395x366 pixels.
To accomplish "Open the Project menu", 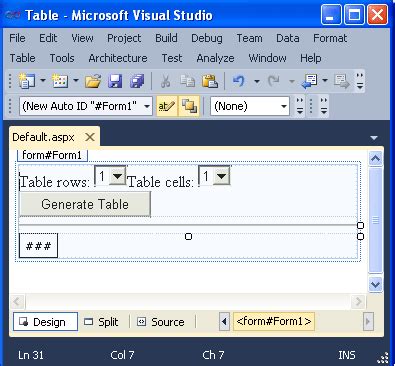I will [124, 38].
